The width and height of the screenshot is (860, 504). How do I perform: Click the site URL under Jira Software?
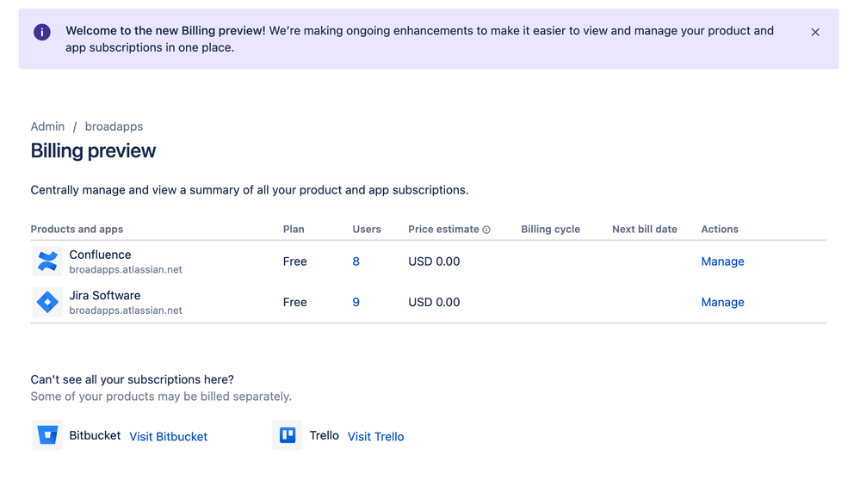[126, 310]
